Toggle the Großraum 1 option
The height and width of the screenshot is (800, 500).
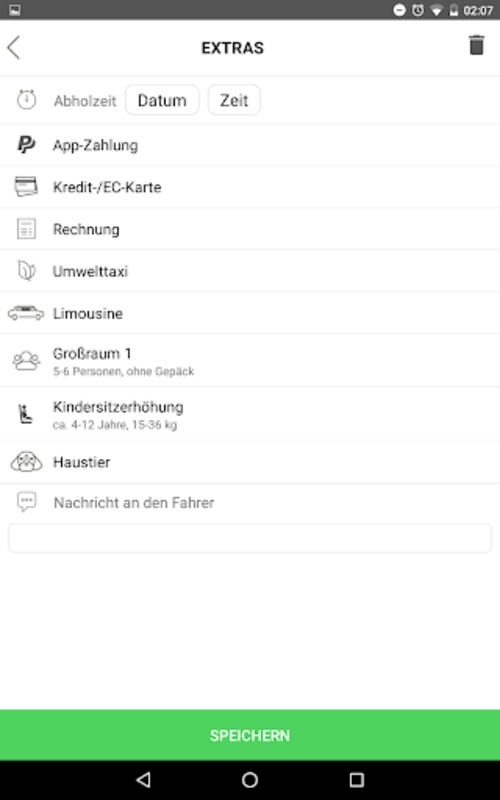(x=250, y=361)
